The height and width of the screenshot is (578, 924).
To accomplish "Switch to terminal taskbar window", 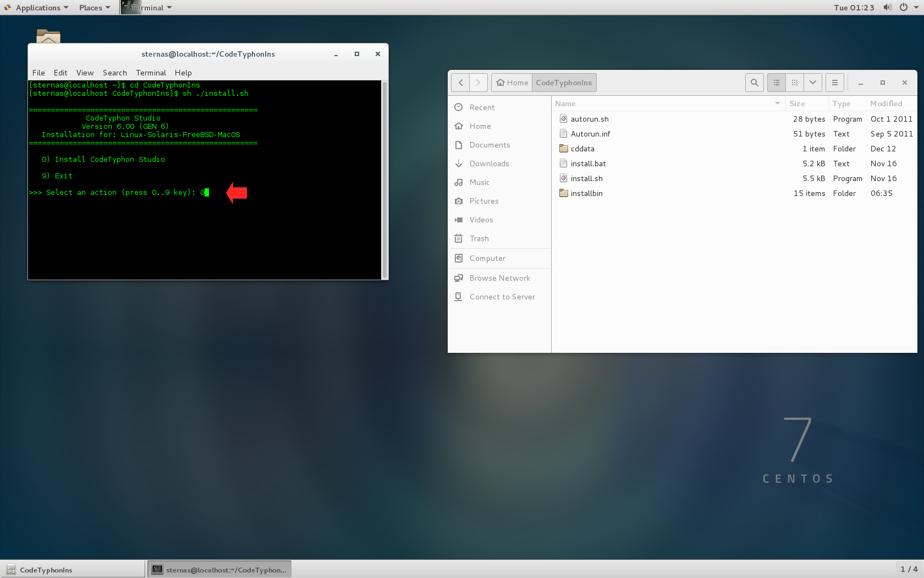I will coord(219,570).
